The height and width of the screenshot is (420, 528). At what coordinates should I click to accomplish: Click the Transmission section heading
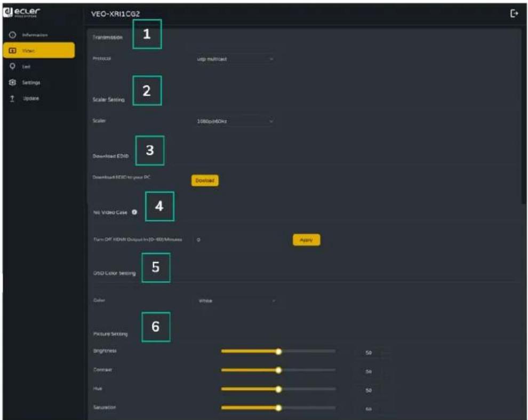[107, 37]
